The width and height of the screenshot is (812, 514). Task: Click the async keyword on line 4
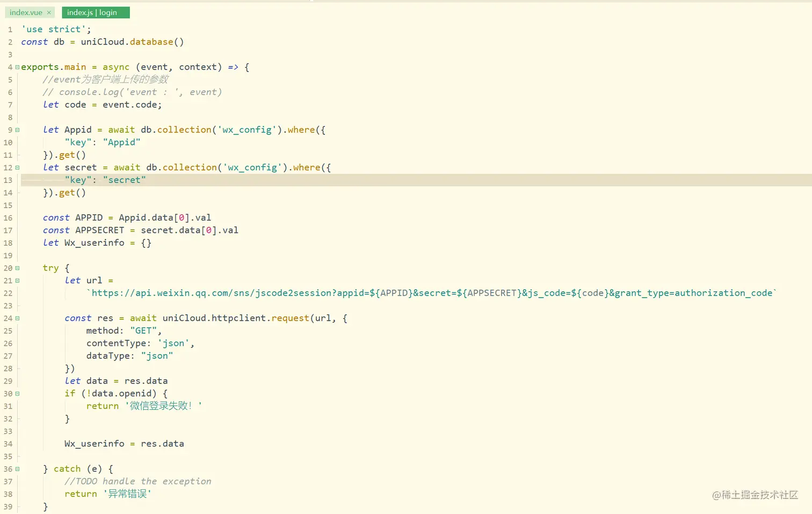click(x=116, y=67)
